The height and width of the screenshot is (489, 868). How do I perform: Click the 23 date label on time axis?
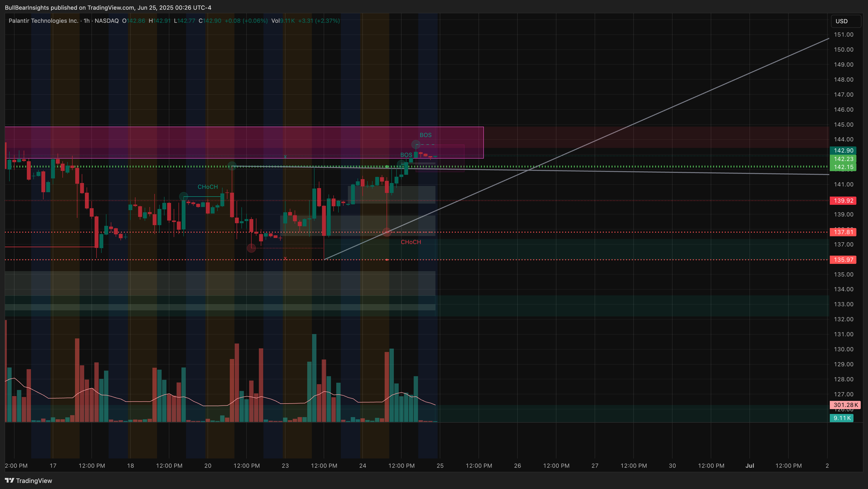point(285,466)
